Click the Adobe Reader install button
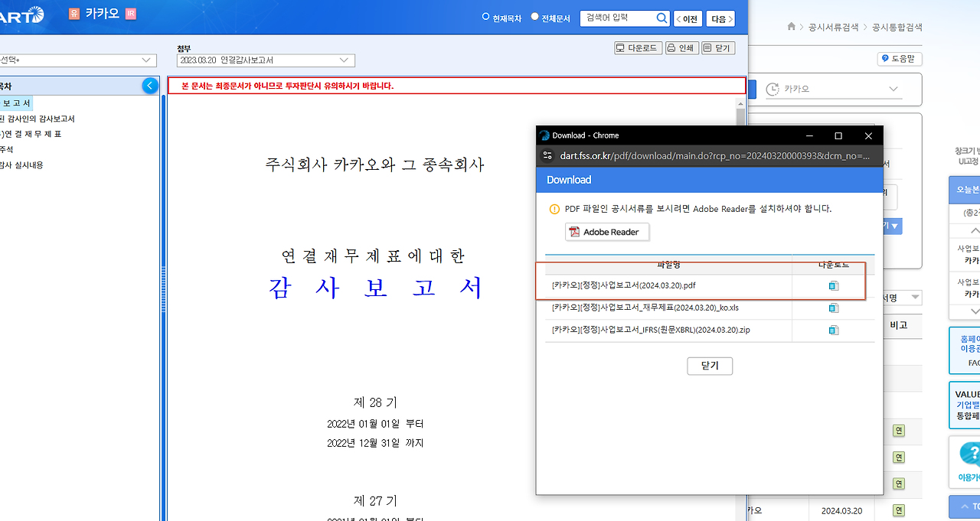Screen dimensions: 980x521 (607, 232)
